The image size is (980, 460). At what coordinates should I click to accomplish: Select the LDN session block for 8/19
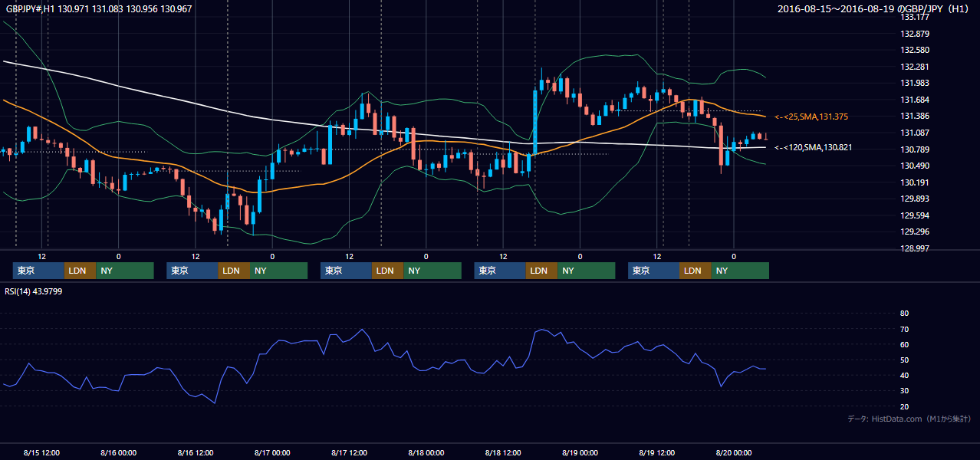695,271
